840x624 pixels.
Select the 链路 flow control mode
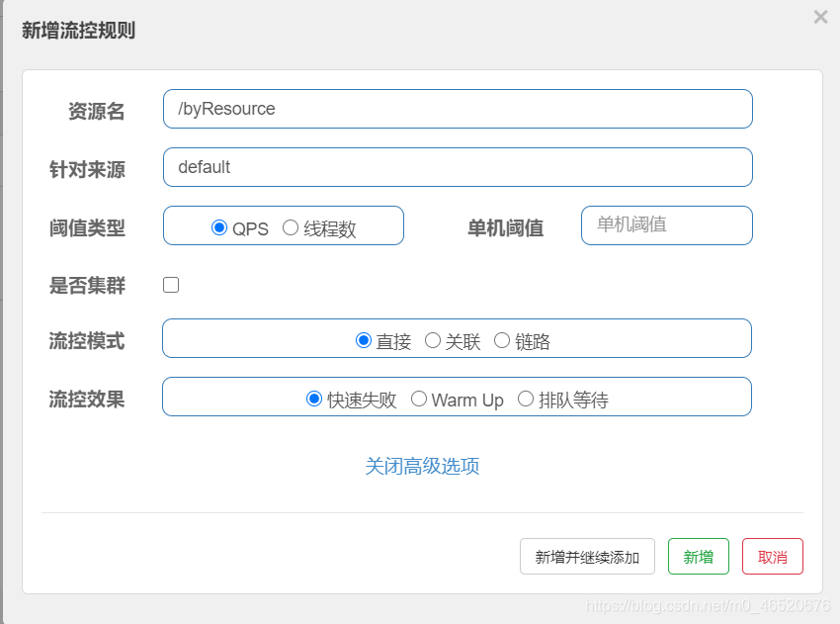[502, 339]
